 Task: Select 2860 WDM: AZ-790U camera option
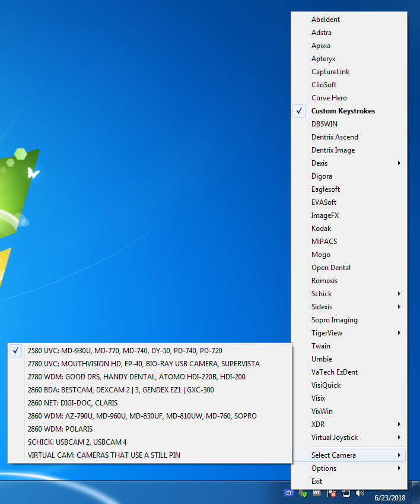pos(149,416)
